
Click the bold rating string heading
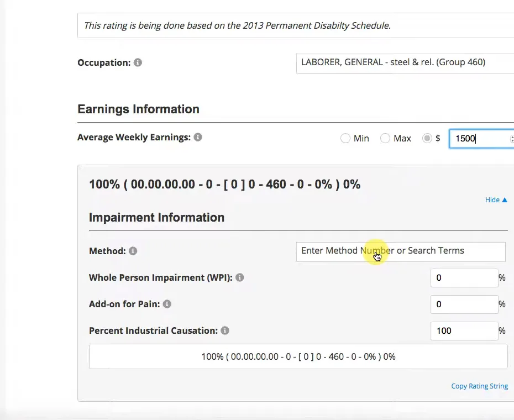[225, 184]
